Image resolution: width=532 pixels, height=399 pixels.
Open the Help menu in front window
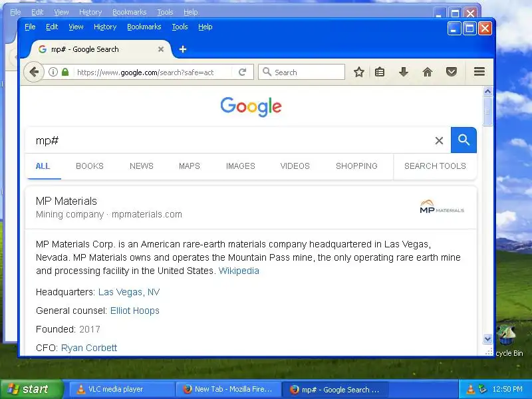(205, 27)
